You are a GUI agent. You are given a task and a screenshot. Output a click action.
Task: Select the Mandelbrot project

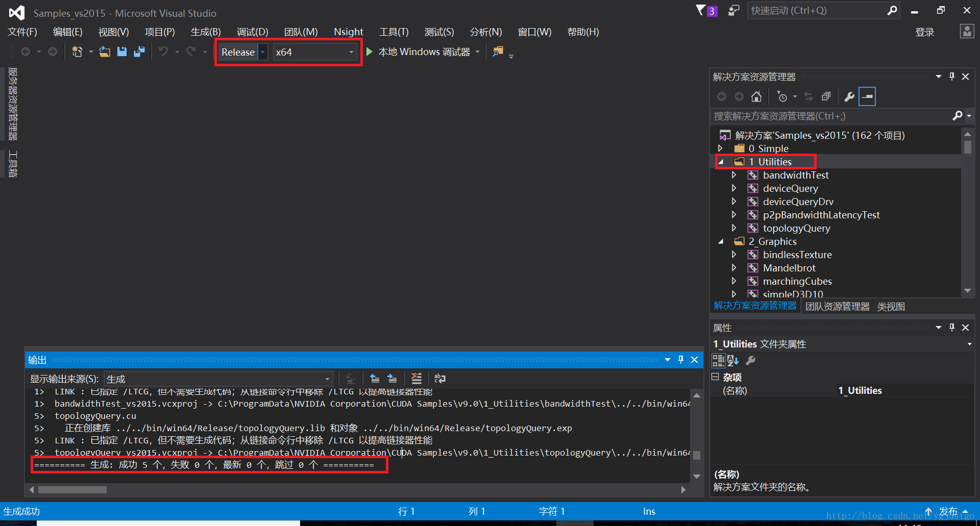(x=789, y=268)
